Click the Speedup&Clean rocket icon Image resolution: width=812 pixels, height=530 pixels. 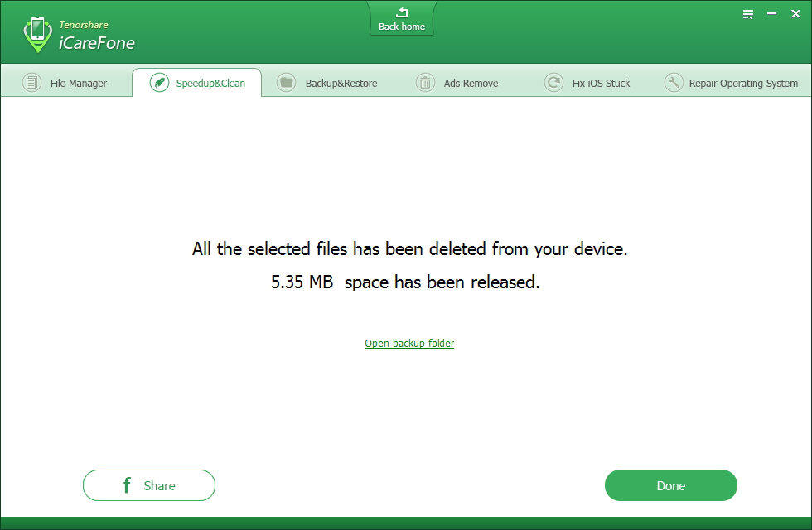(159, 83)
